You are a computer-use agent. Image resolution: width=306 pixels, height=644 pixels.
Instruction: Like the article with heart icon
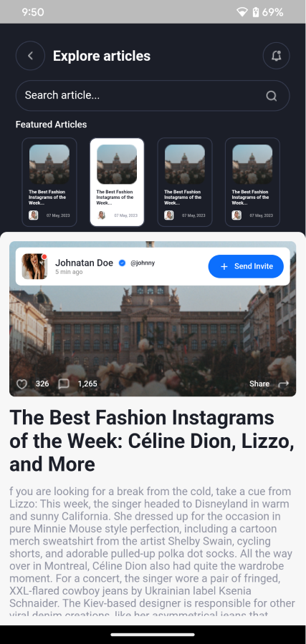[21, 384]
